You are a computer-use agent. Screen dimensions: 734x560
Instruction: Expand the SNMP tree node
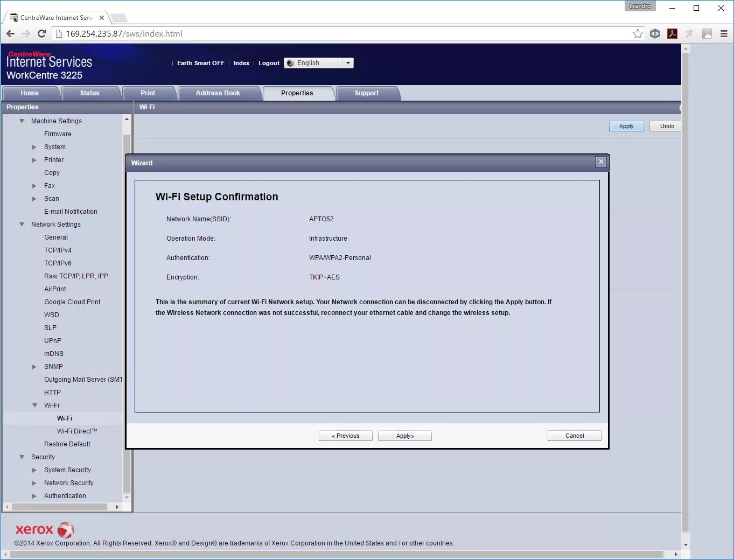tap(34, 367)
